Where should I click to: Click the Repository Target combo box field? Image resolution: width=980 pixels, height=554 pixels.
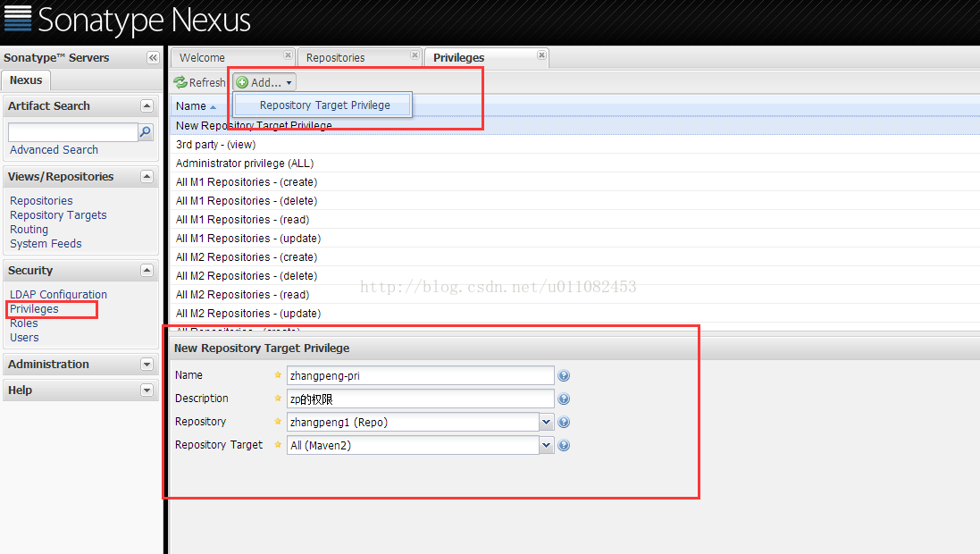coord(413,445)
